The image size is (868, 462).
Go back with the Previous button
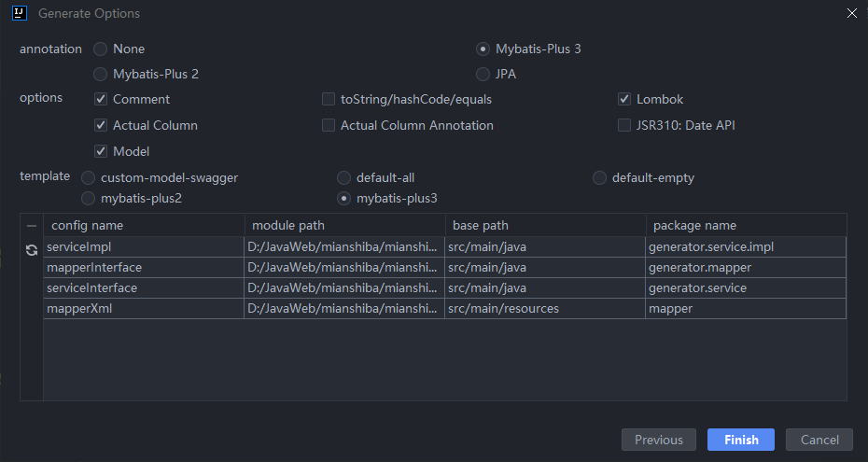tap(659, 440)
